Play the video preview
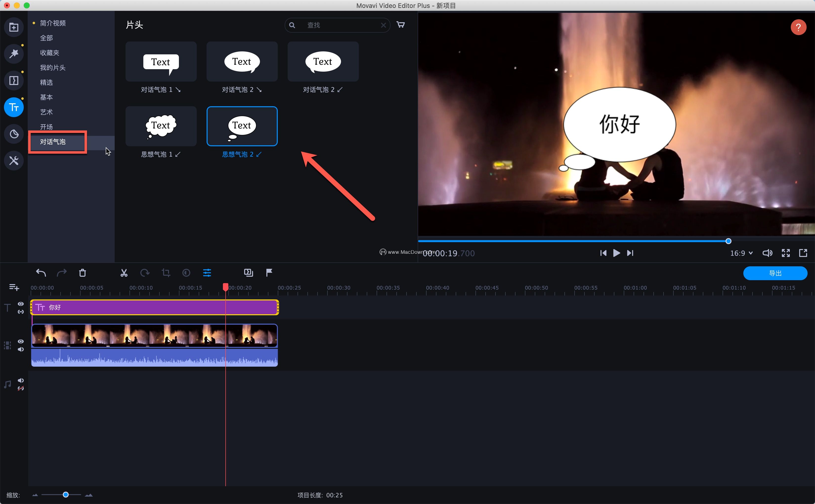 pos(616,252)
